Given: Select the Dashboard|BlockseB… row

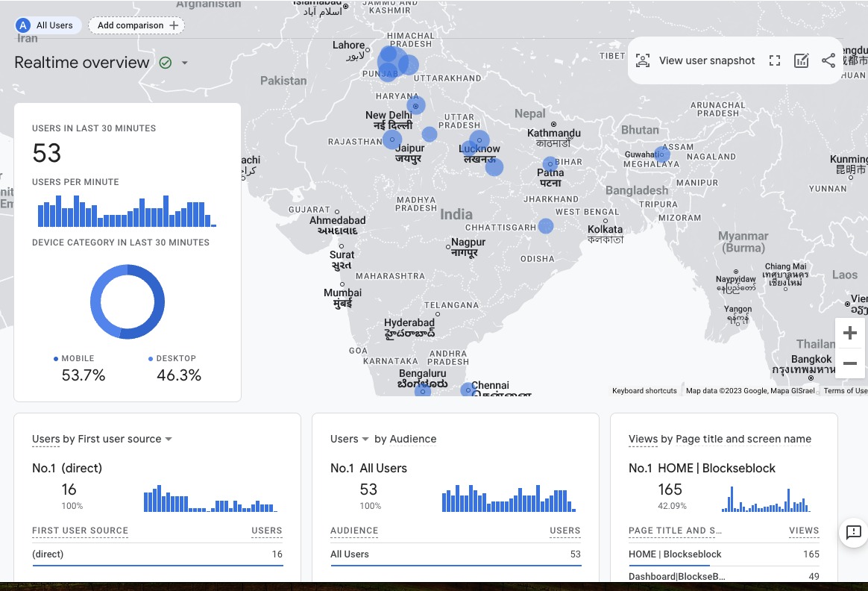Looking at the screenshot, I should pos(723,576).
